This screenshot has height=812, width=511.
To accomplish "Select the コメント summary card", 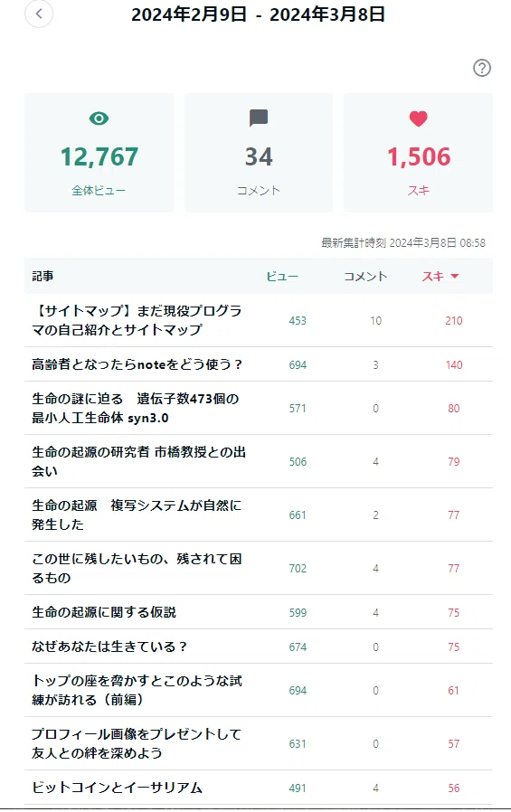I will [x=259, y=152].
